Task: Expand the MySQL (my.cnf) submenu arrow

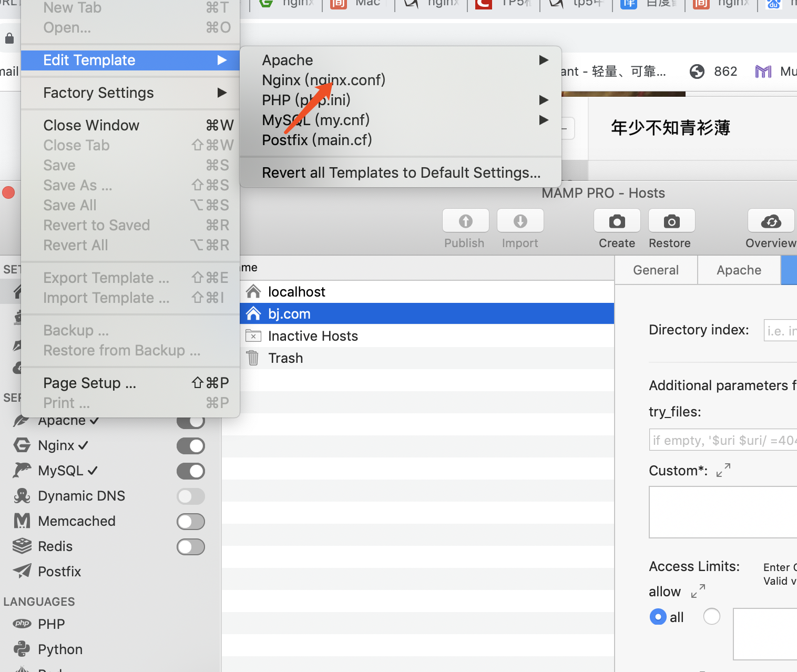Action: [544, 120]
